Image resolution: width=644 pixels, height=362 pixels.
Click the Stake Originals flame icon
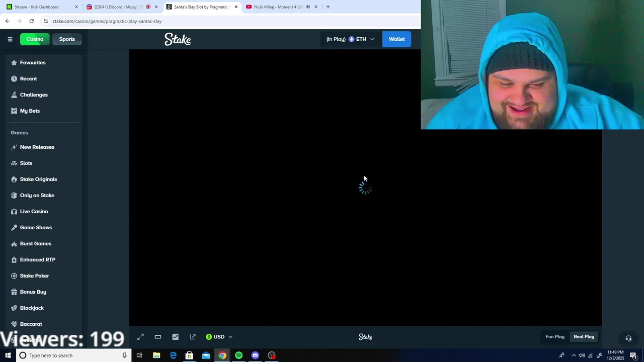[x=14, y=179]
